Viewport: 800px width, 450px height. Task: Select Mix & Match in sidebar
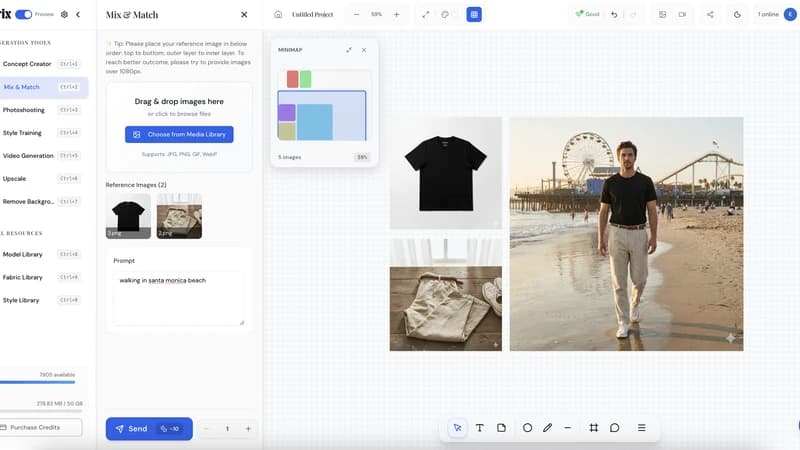coord(42,87)
